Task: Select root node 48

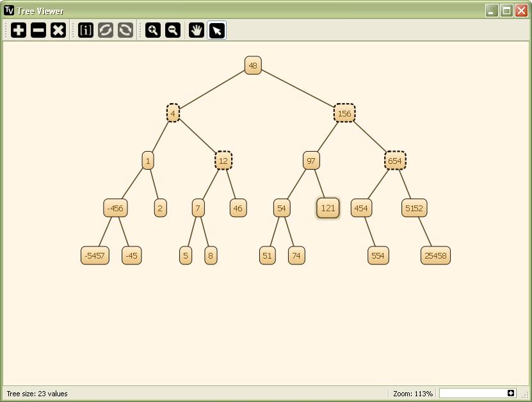Action: coord(253,65)
